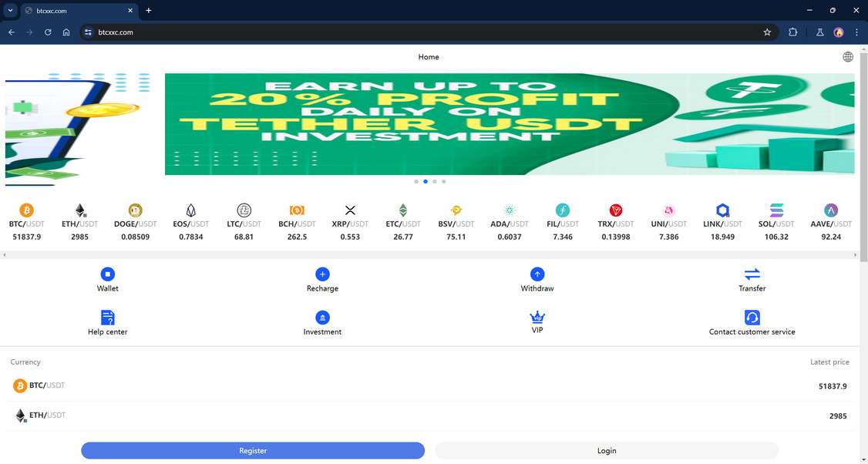
Task: Bookmark the page with the star icon
Action: coord(767,32)
